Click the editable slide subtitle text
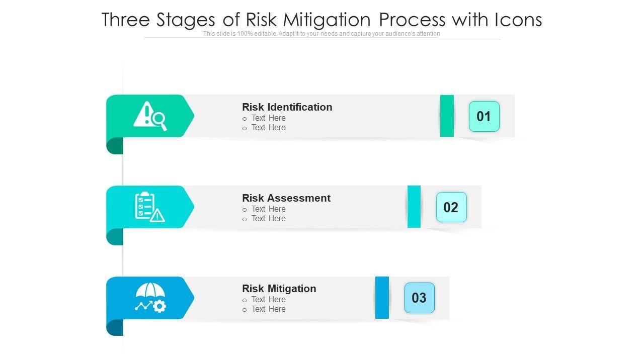This screenshot has width=644, height=362. coord(322,34)
